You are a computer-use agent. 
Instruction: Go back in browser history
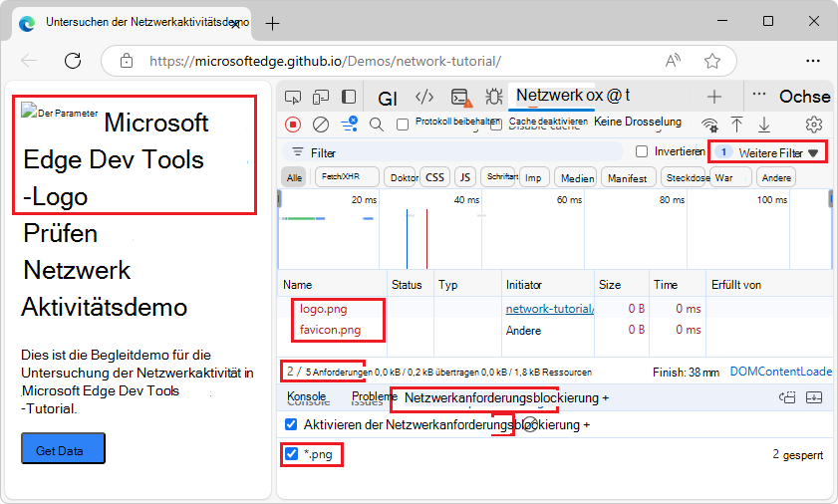pyautogui.click(x=29, y=61)
